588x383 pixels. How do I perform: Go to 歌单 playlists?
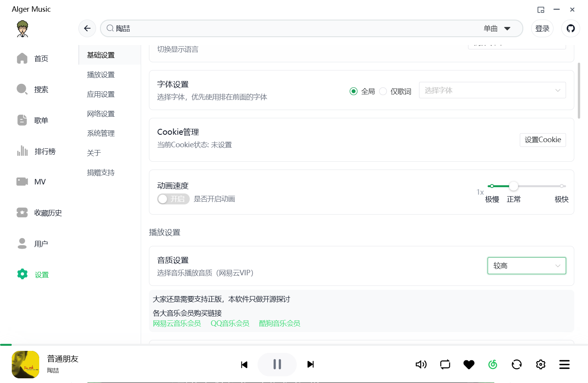[x=33, y=121]
